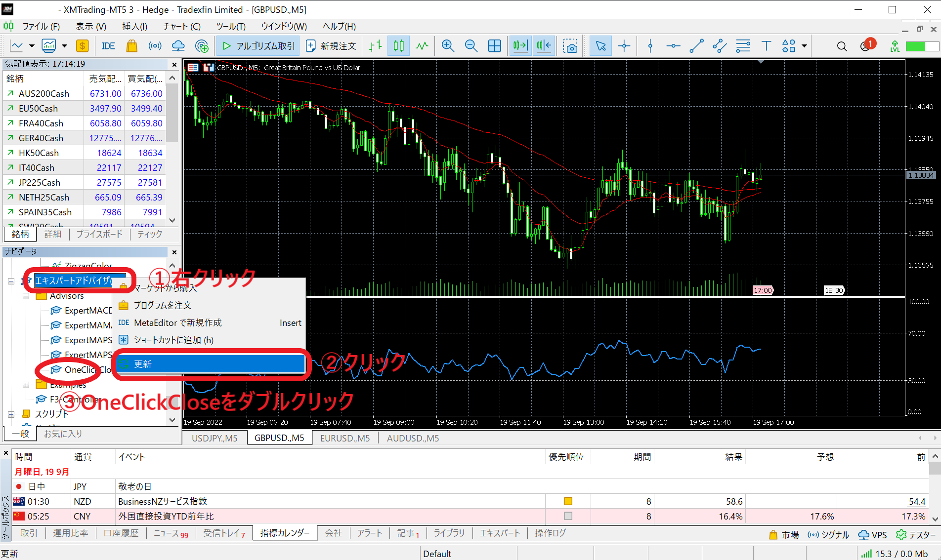Click the Signals radio wave icon
Screen dimensions: 941x560
pyautogui.click(x=155, y=46)
